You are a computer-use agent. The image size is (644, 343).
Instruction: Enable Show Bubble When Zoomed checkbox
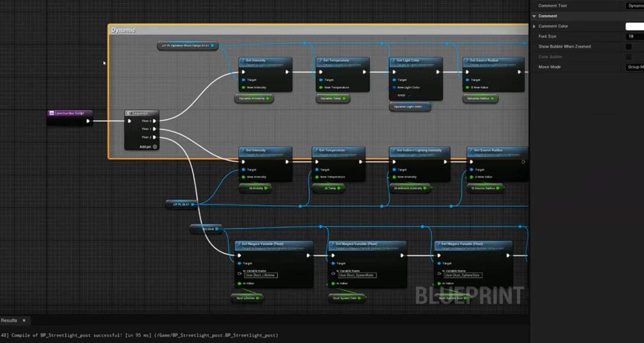point(628,47)
